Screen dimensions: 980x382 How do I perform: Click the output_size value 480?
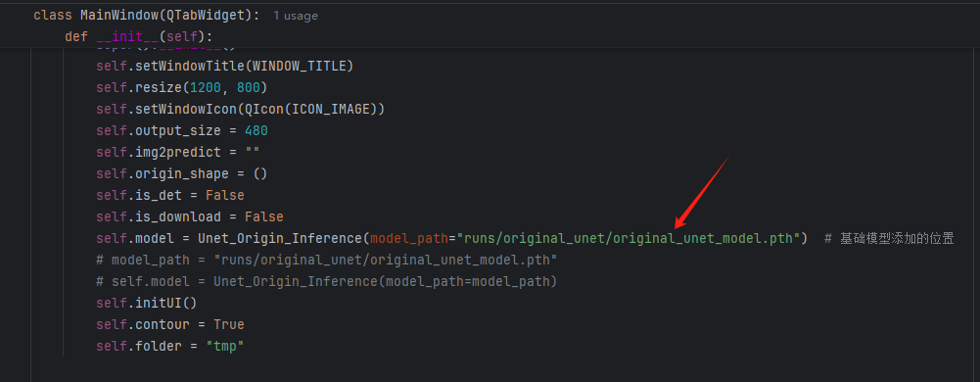257,130
